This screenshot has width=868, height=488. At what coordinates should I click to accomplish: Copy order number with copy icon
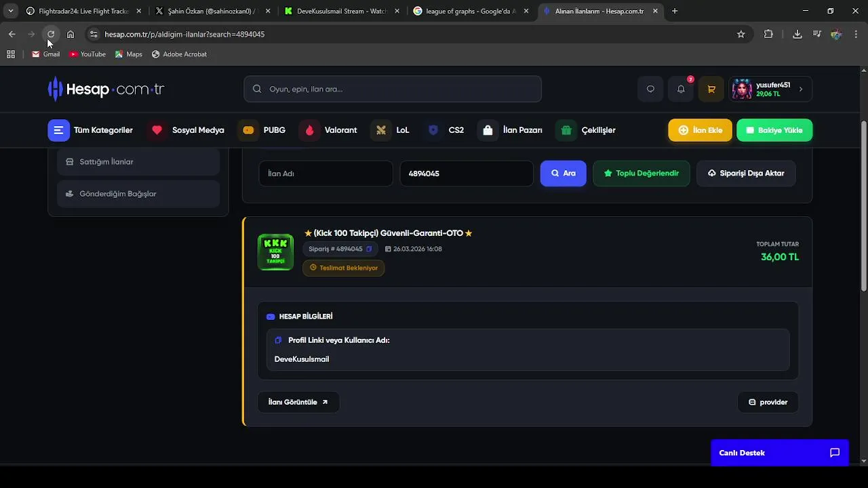coord(369,249)
